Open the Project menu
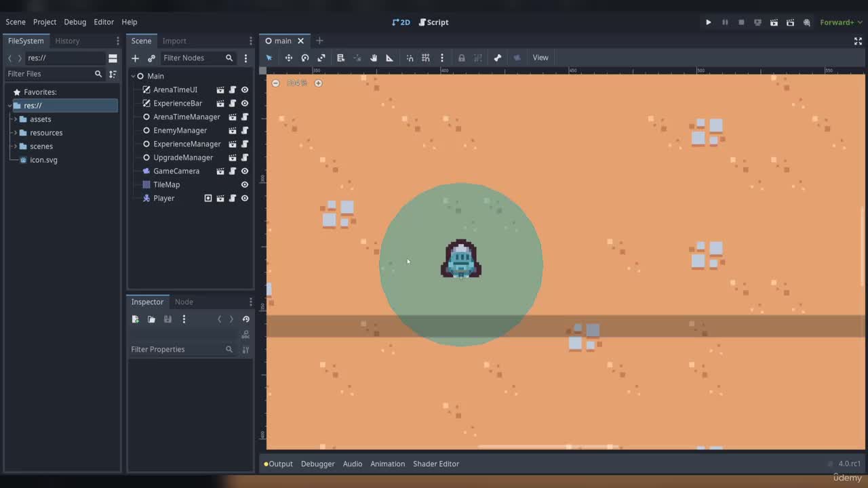 click(45, 22)
